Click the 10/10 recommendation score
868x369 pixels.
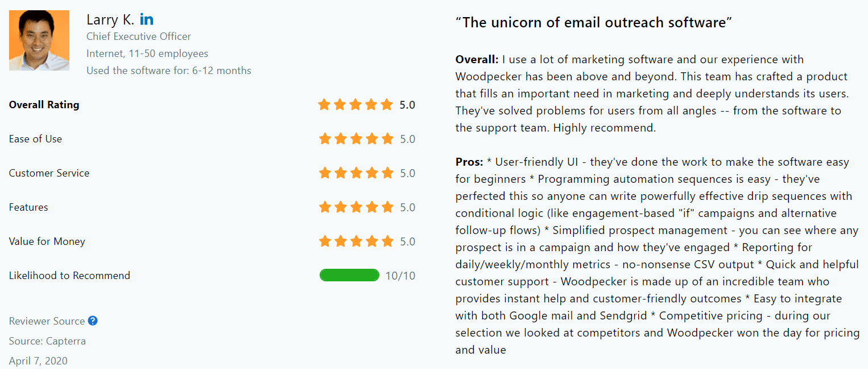(400, 276)
